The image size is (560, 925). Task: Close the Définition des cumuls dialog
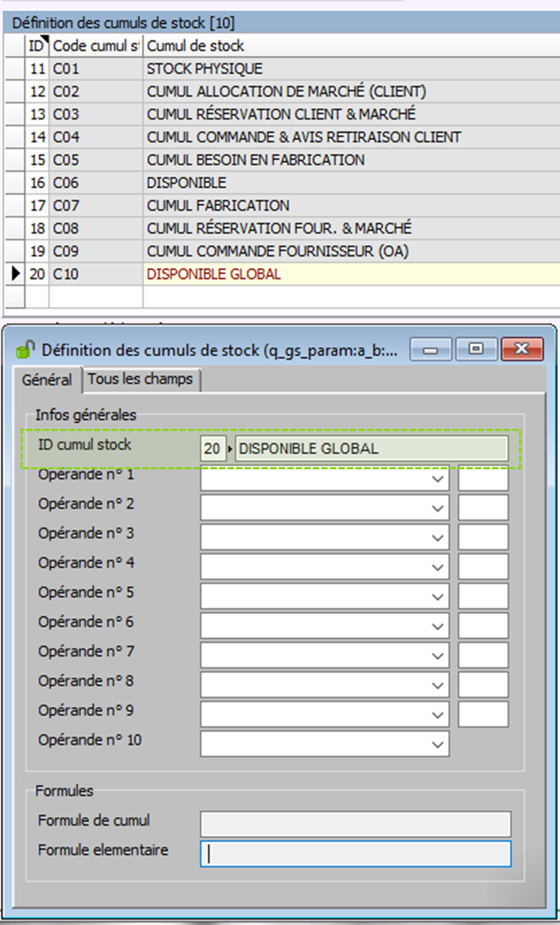[522, 350]
